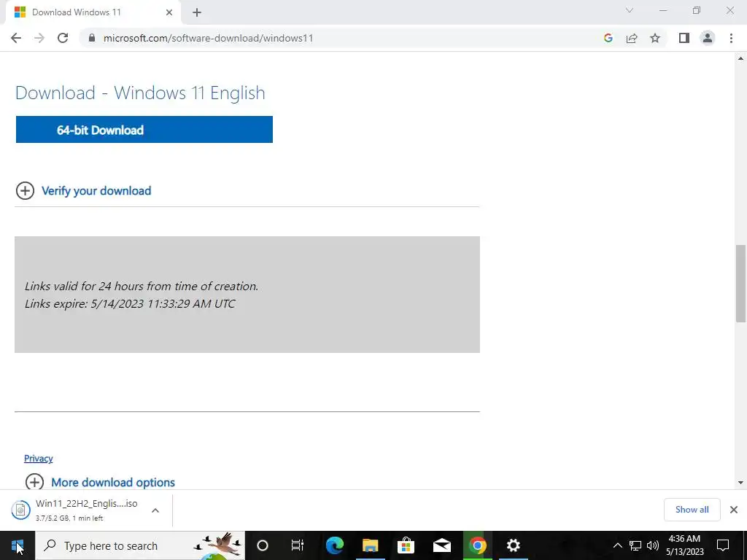Click the scrollbar up arrow
747x560 pixels.
(740, 58)
